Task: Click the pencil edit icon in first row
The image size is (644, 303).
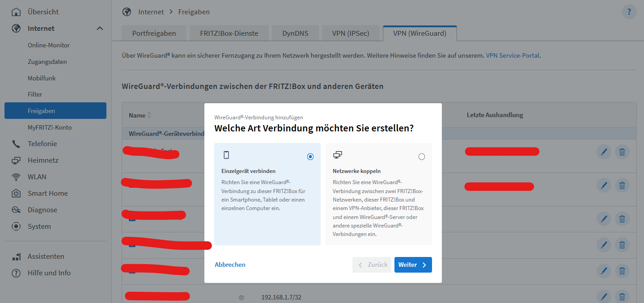Action: click(x=604, y=152)
